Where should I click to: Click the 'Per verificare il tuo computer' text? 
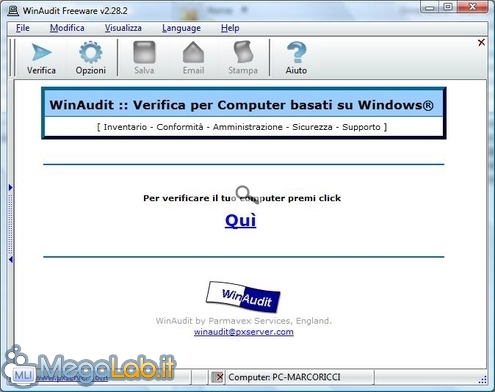(242, 198)
